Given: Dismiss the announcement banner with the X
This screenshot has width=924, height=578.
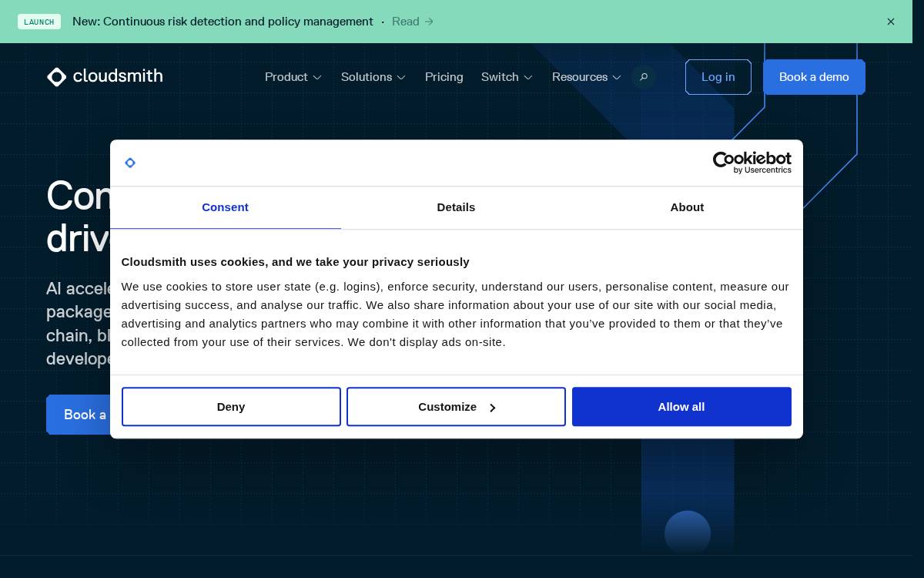Looking at the screenshot, I should [891, 22].
